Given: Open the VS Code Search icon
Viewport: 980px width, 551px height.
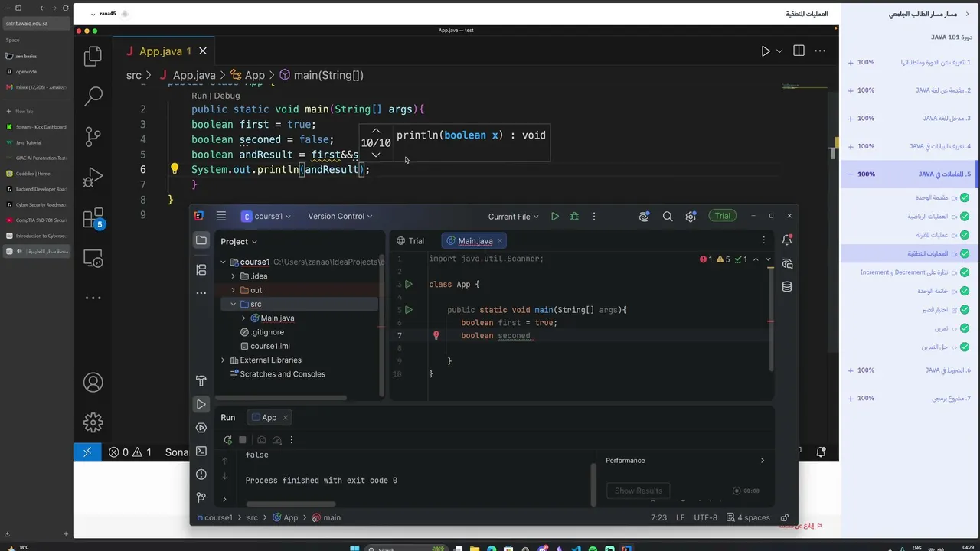Looking at the screenshot, I should [93, 96].
